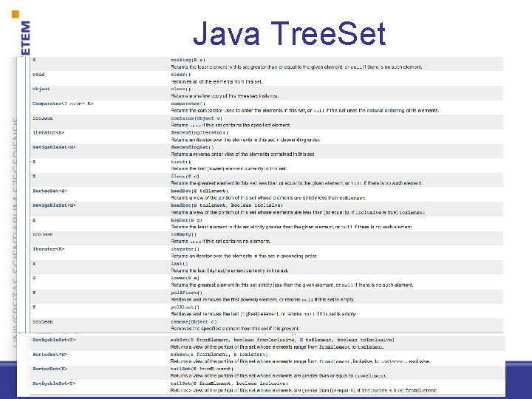
Task: Open NavigableSet<E> in tailSet inclusive row
Action: [54, 383]
